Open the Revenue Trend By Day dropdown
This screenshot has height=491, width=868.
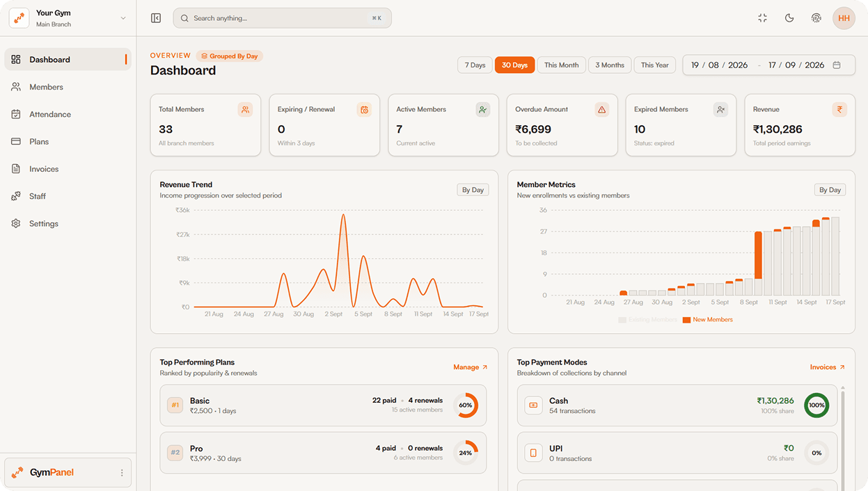tap(473, 190)
